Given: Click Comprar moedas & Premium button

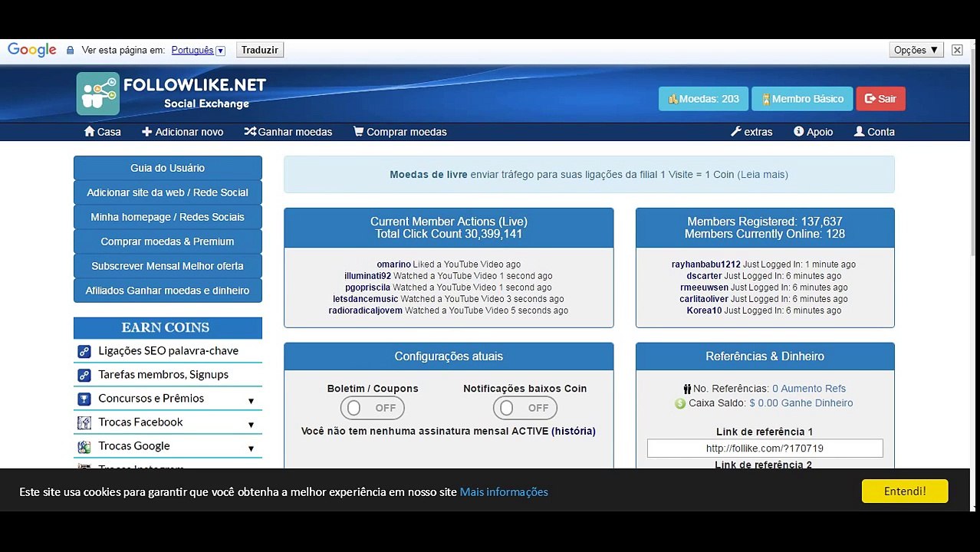Looking at the screenshot, I should click(168, 242).
